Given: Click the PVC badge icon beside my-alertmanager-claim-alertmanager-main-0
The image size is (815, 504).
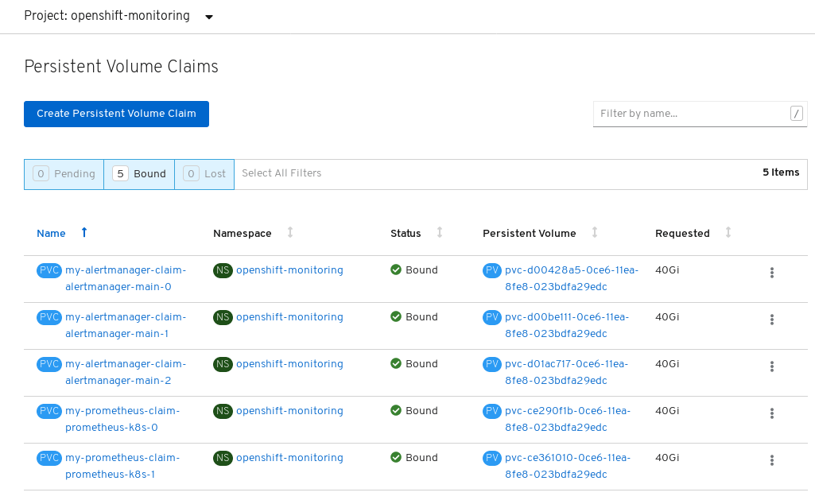Looking at the screenshot, I should pyautogui.click(x=49, y=270).
